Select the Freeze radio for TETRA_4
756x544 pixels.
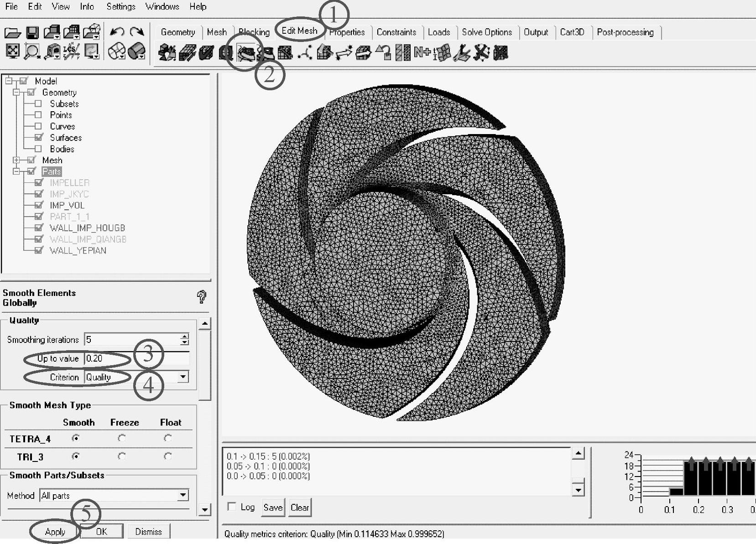click(121, 438)
